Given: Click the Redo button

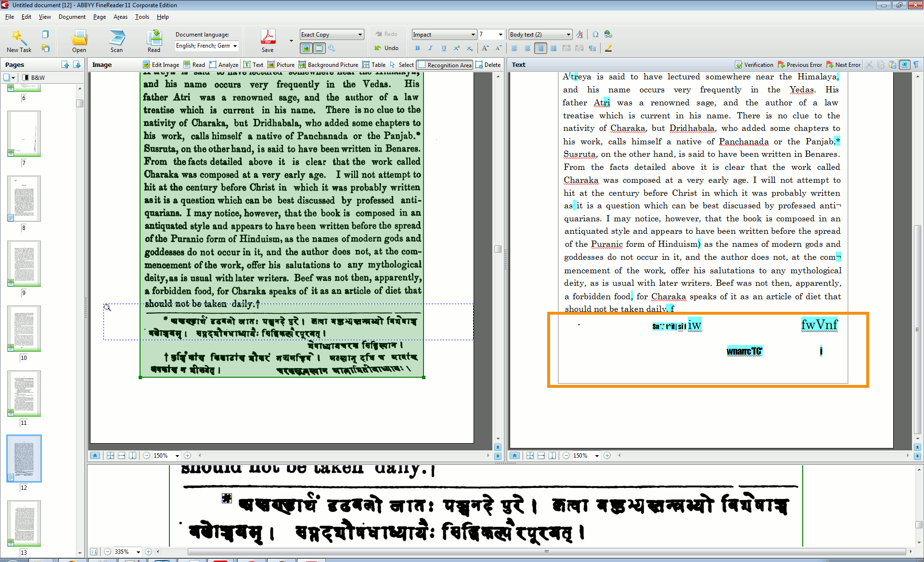Looking at the screenshot, I should coord(386,34).
